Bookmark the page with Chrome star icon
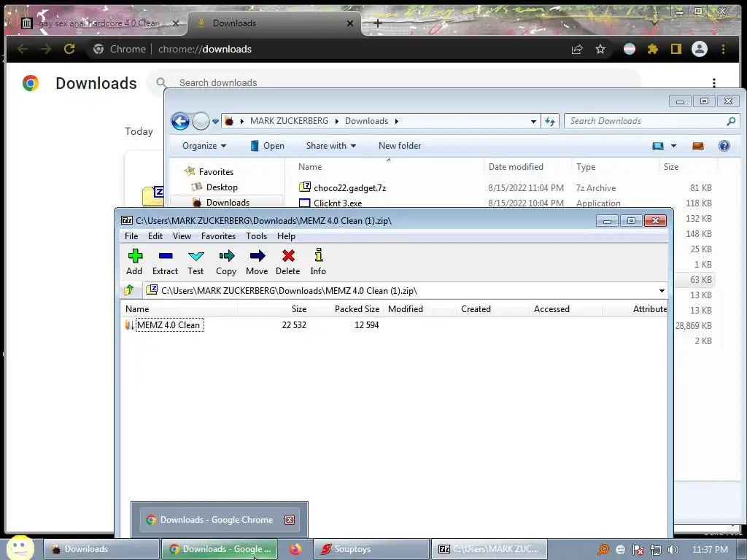Viewport: 747px width, 560px height. pos(600,49)
